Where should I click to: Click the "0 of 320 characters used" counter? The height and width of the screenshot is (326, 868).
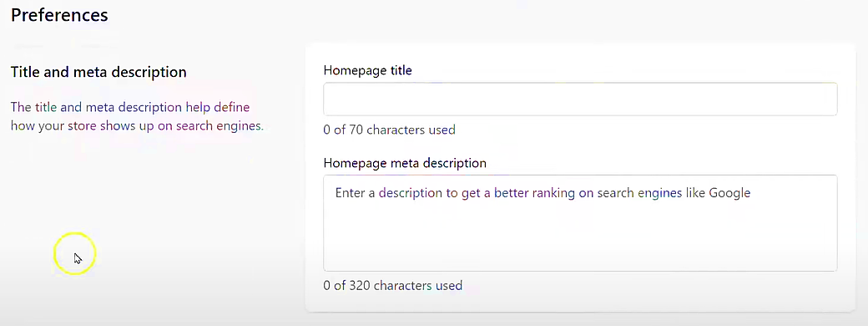pos(392,286)
